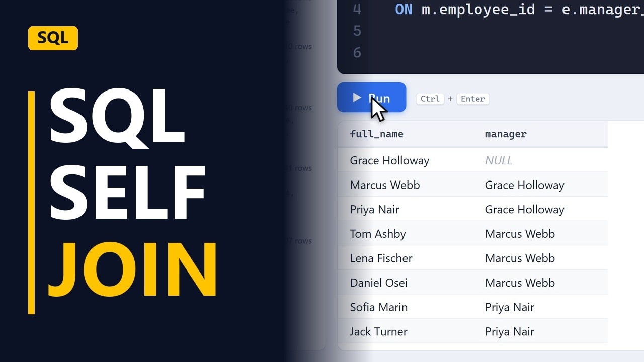The width and height of the screenshot is (644, 362).
Task: Select the 'Lena Fischer' cell
Action: pos(381,258)
